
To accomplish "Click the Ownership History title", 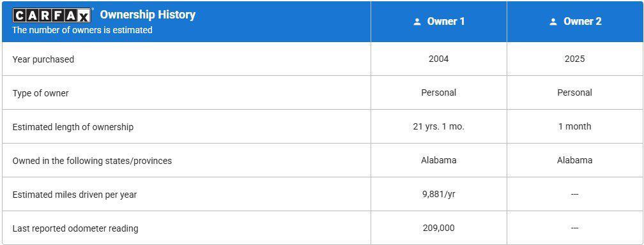I will (148, 15).
